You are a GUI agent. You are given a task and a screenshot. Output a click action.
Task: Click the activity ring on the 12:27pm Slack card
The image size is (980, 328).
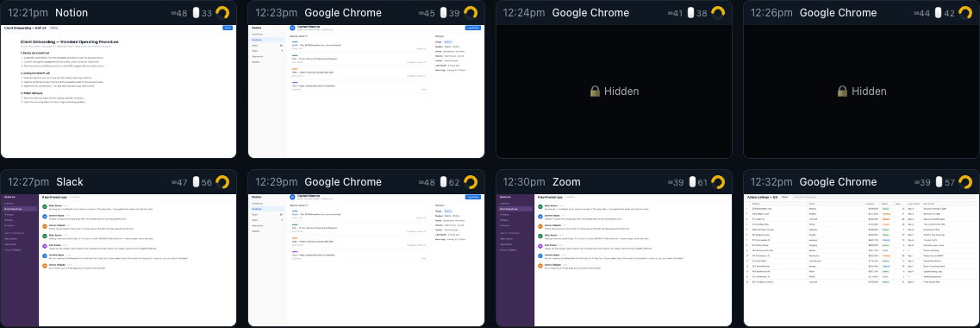point(222,182)
